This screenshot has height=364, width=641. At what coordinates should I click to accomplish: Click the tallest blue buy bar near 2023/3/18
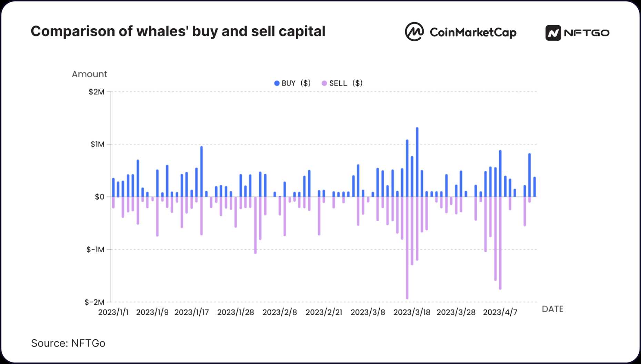click(417, 162)
